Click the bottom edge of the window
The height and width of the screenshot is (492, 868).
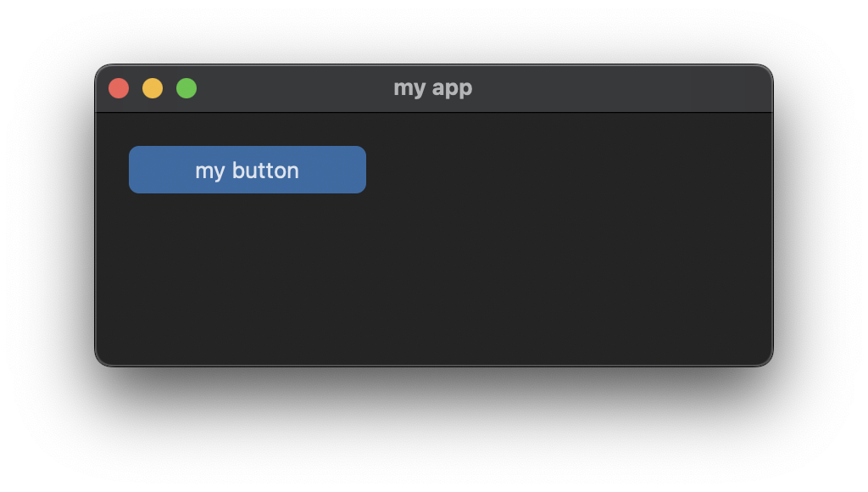(434, 364)
